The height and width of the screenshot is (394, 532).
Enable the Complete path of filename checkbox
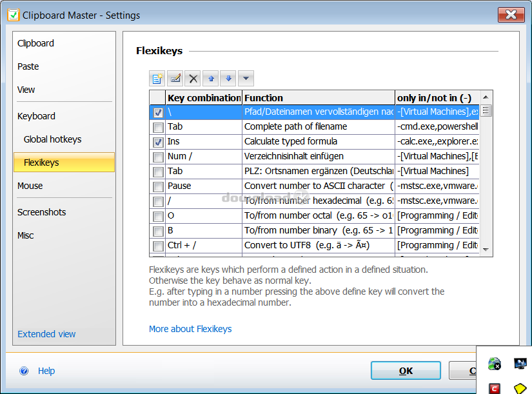pos(158,127)
